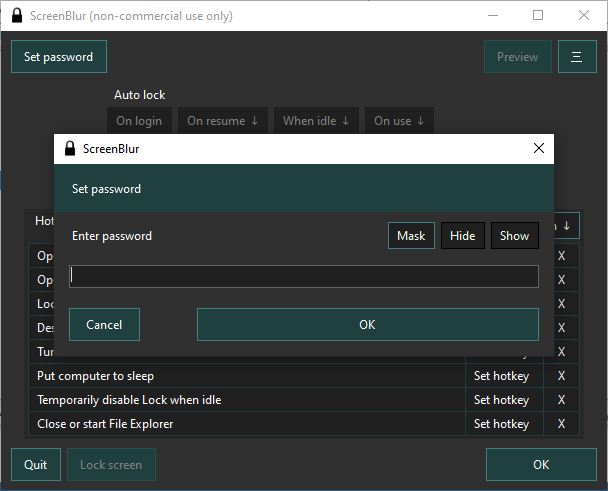
Task: Clear the hotkey X in the Des row
Action: 561,328
